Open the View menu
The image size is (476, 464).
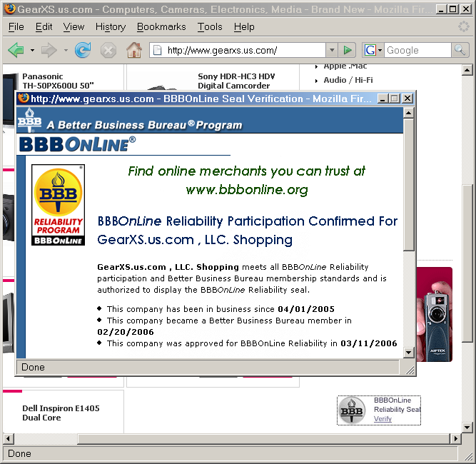coord(74,27)
